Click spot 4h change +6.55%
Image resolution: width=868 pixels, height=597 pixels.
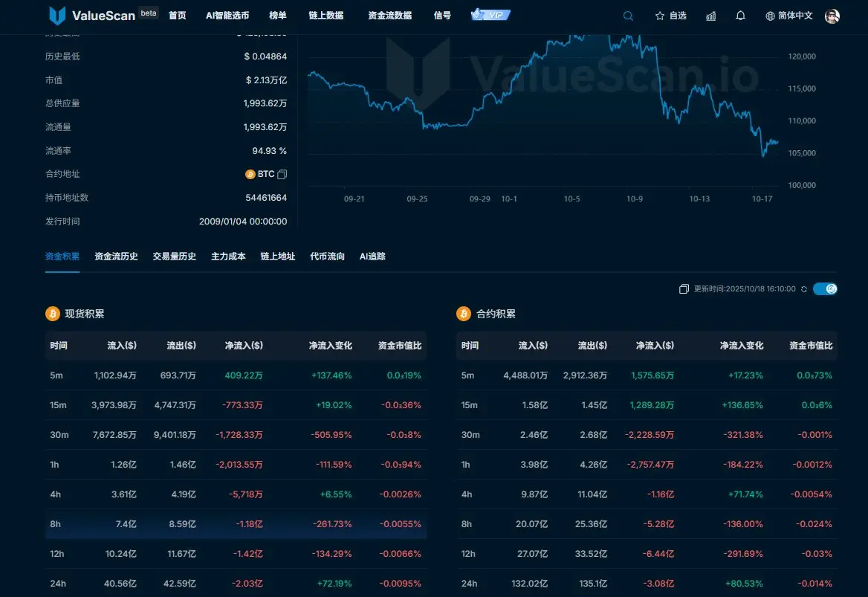coord(336,494)
